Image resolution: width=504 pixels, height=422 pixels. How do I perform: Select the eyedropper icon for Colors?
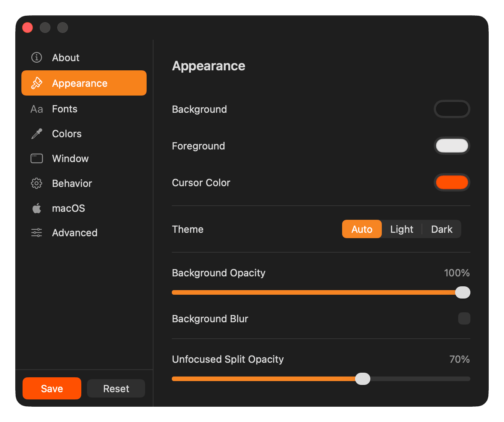pyautogui.click(x=36, y=133)
